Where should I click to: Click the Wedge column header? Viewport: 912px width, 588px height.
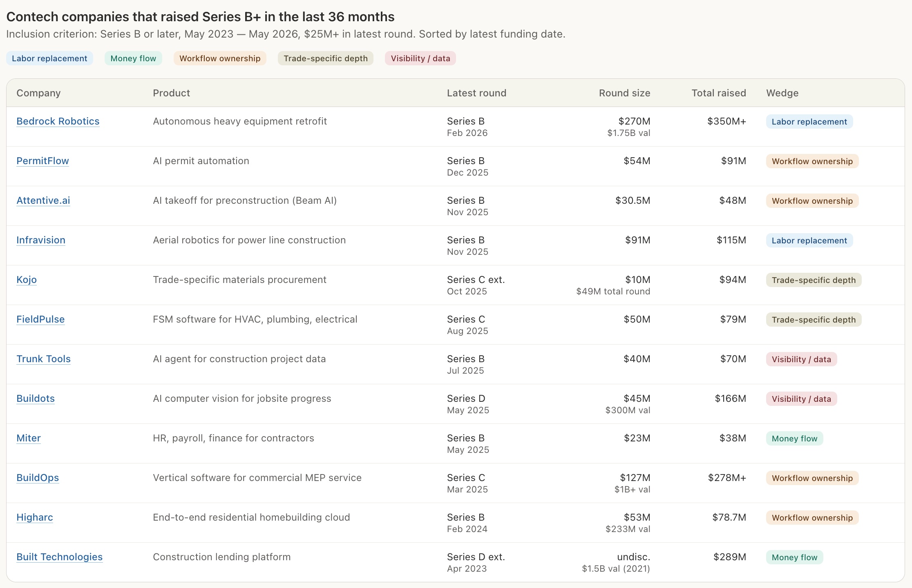(782, 93)
